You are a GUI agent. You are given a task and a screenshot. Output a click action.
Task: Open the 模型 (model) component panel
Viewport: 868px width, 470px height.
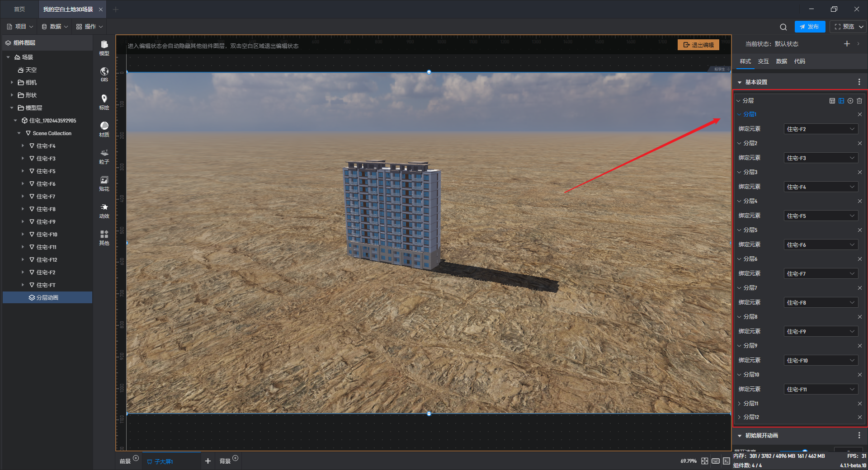point(104,47)
